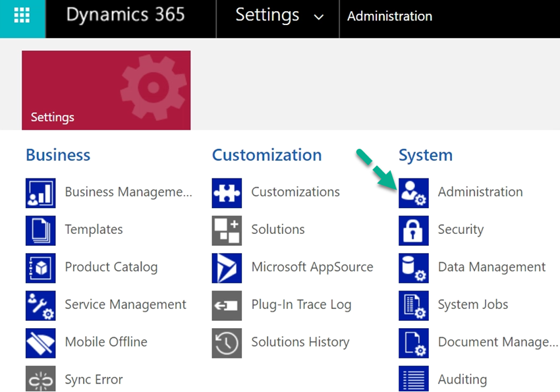This screenshot has height=392, width=560.
Task: Click the red Settings tile
Action: click(105, 90)
